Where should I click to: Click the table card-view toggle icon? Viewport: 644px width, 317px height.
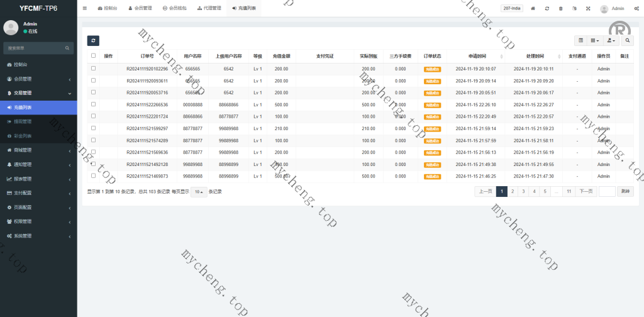coord(580,40)
